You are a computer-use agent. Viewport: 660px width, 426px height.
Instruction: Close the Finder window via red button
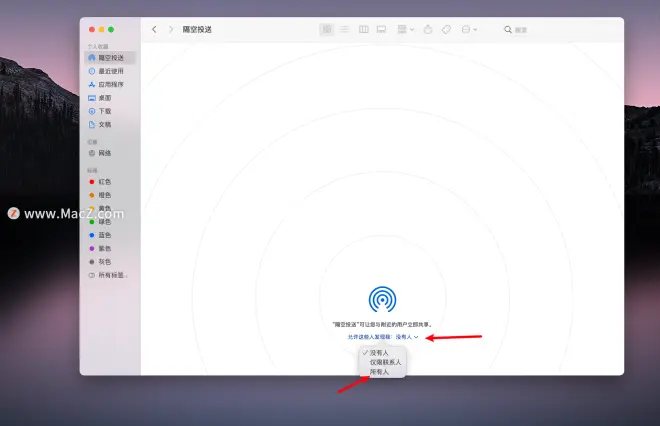92,29
